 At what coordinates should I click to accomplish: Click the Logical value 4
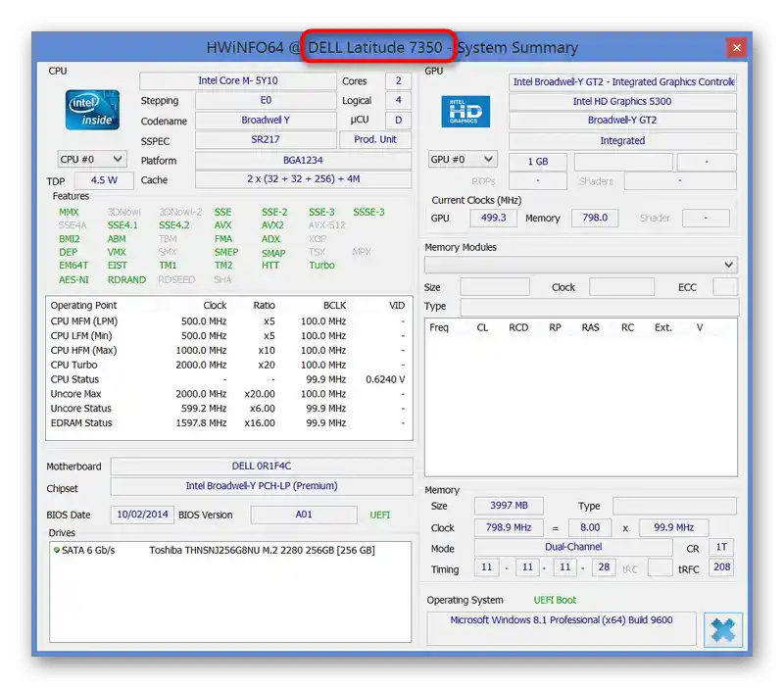[x=399, y=100]
